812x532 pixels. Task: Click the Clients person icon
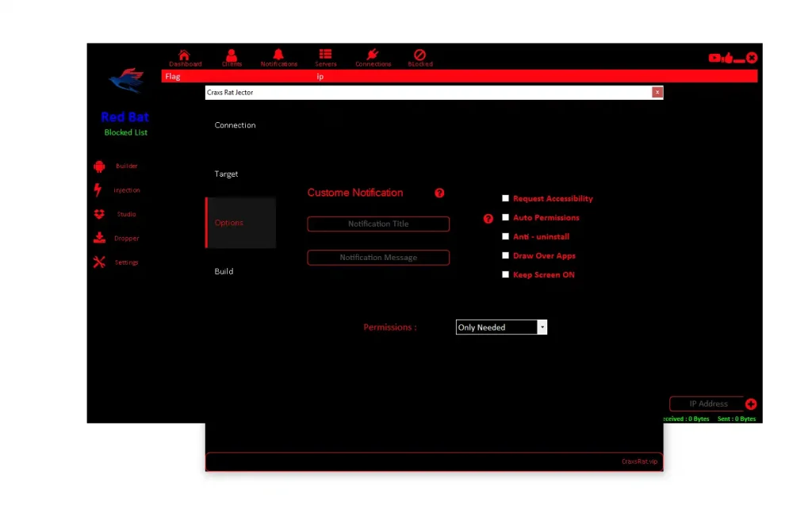pyautogui.click(x=232, y=55)
